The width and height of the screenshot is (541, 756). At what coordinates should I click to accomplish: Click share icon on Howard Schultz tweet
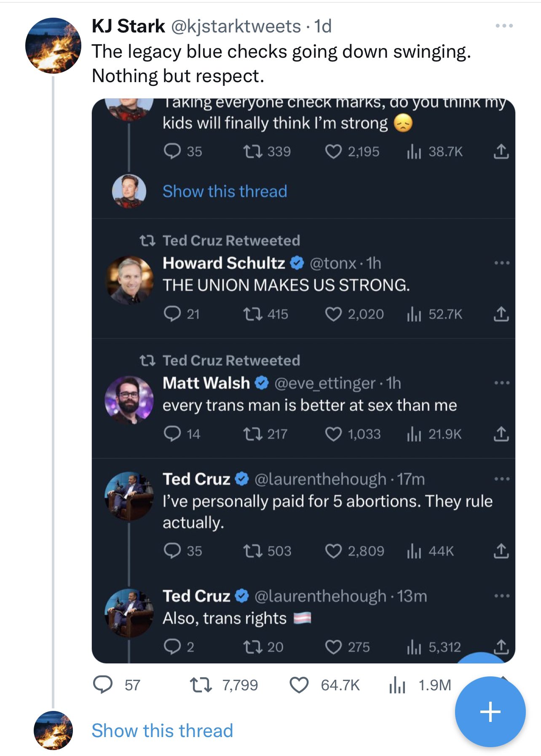point(501,314)
